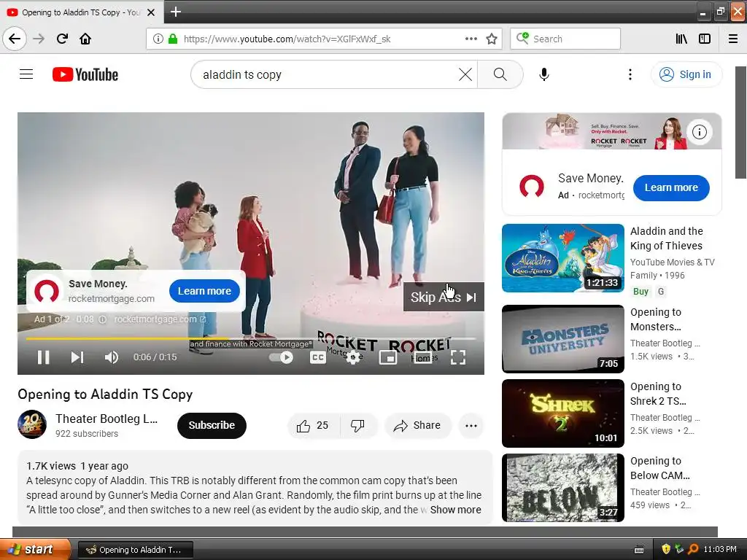Focus the Firefox Search box
747x560 pixels.
(x=565, y=39)
